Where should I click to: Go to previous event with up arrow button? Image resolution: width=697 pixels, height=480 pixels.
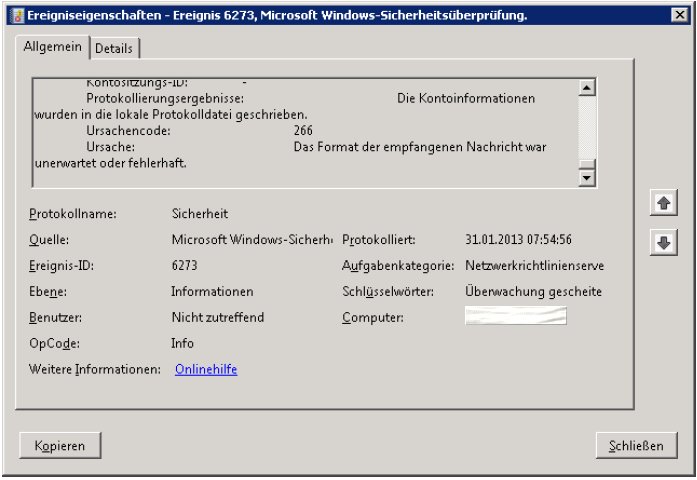pyautogui.click(x=662, y=204)
